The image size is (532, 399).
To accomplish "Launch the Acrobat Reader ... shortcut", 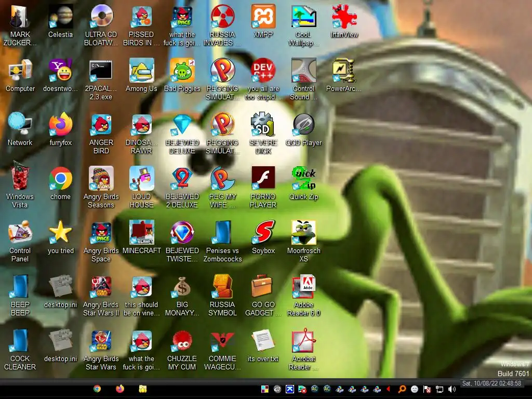I will coord(303,349).
